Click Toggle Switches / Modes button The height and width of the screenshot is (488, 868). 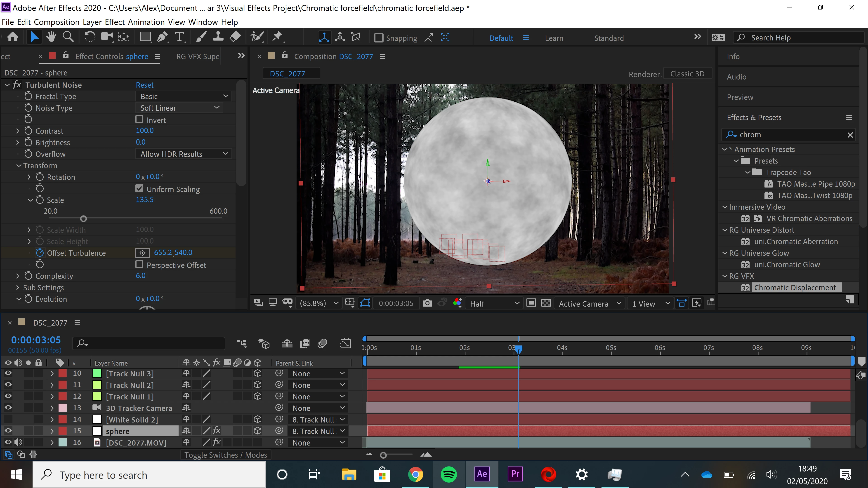tap(225, 455)
